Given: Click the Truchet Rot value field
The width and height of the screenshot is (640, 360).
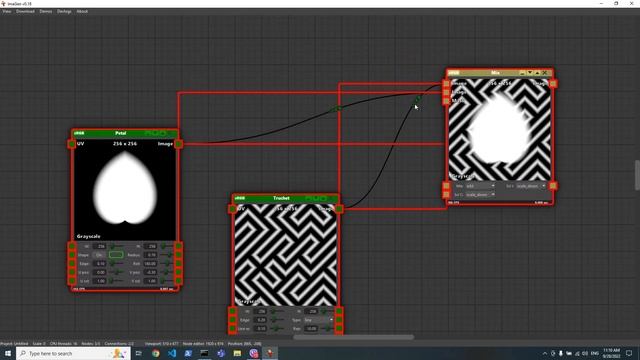Looking at the screenshot, I should click(311, 328).
